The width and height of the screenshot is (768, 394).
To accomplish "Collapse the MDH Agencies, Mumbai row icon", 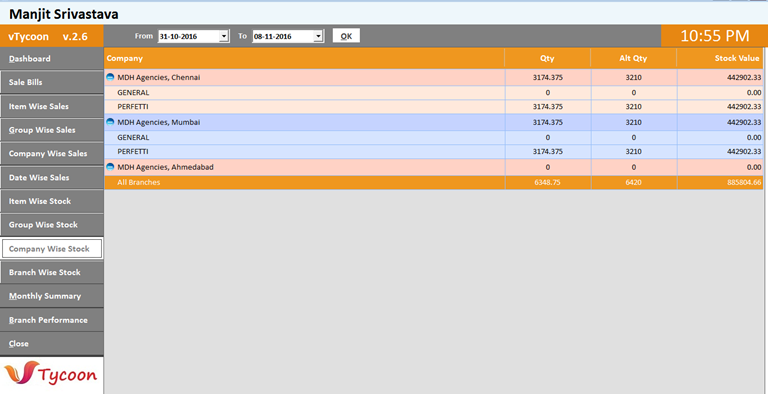I will click(x=110, y=122).
